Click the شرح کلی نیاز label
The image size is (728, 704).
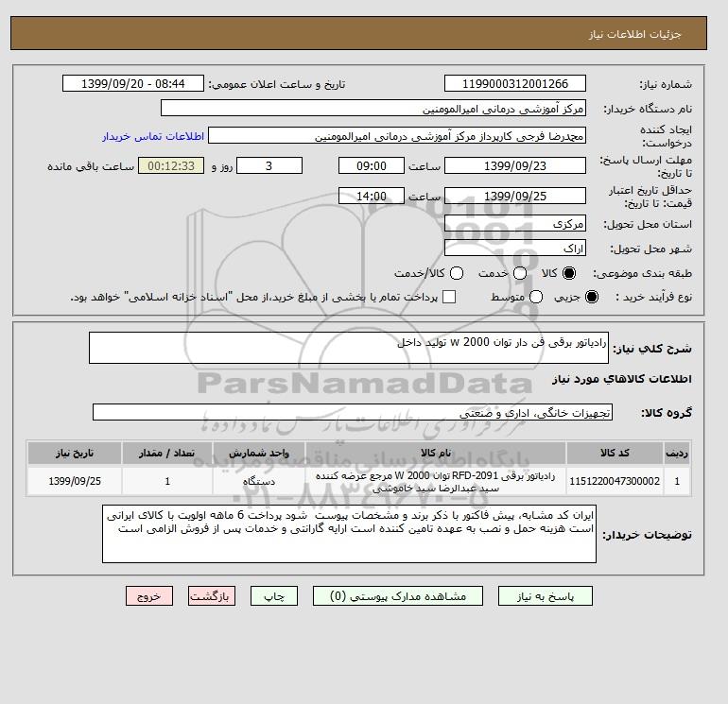point(652,349)
